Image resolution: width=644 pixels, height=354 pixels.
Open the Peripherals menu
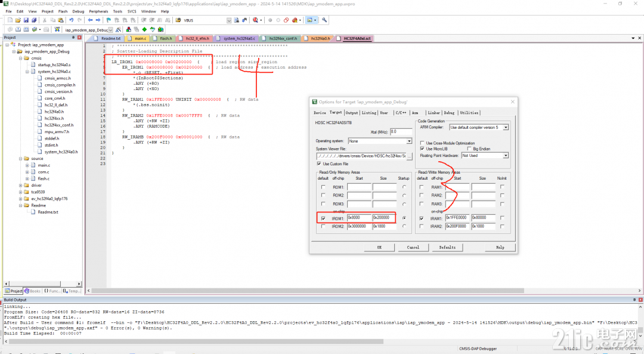pos(98,11)
